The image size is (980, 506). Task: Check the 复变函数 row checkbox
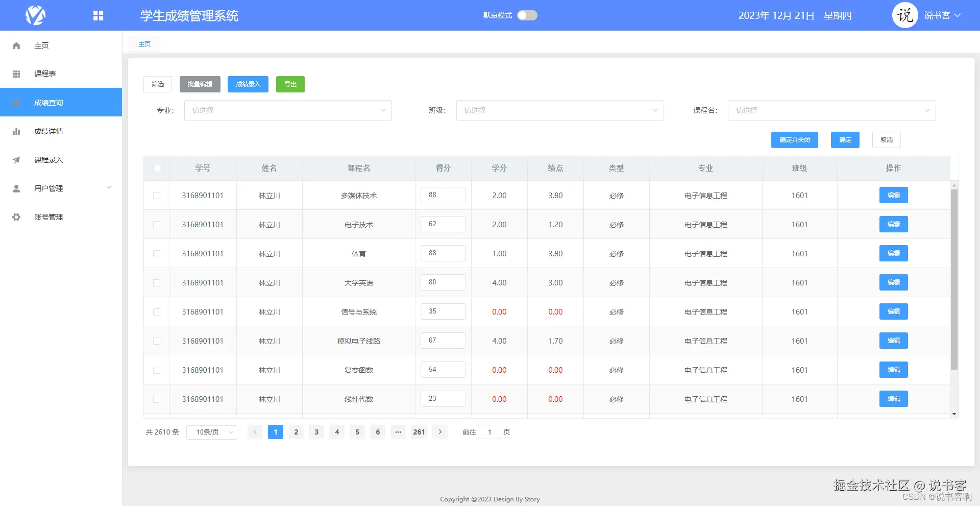[157, 370]
